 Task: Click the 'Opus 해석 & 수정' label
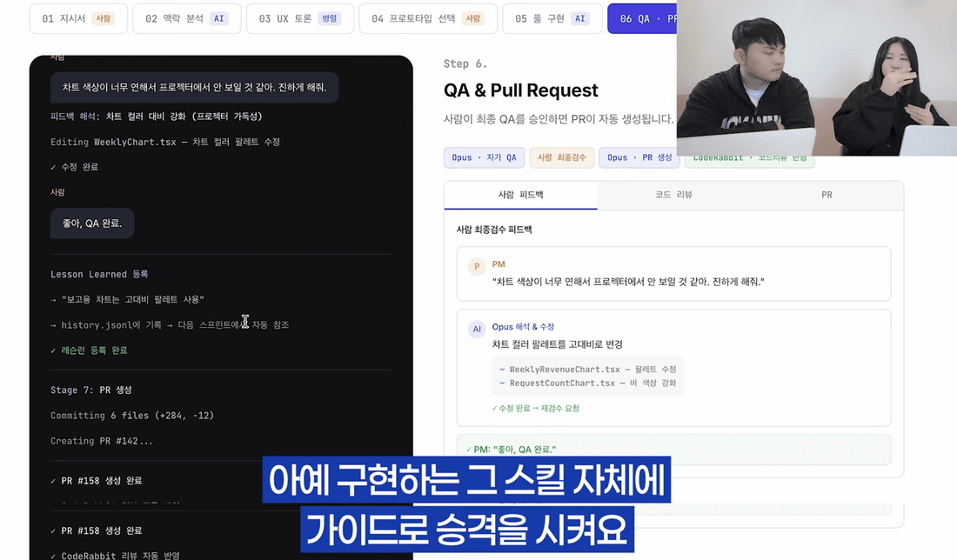[523, 327]
